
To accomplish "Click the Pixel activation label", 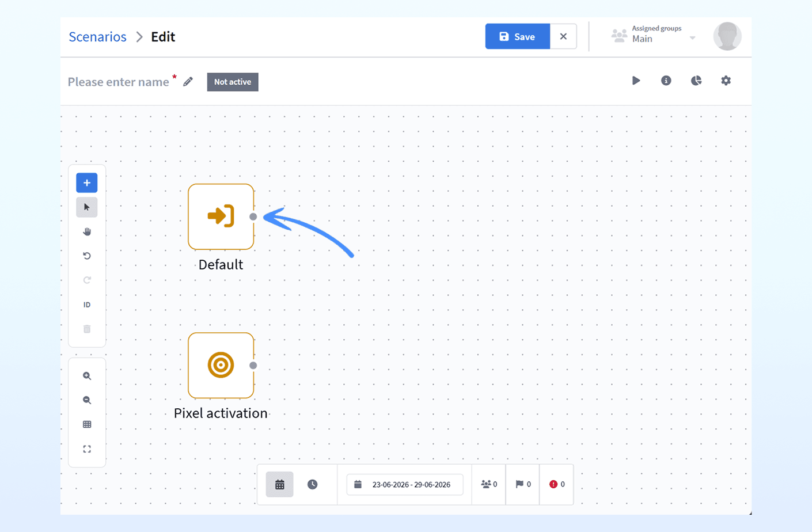I will (221, 413).
